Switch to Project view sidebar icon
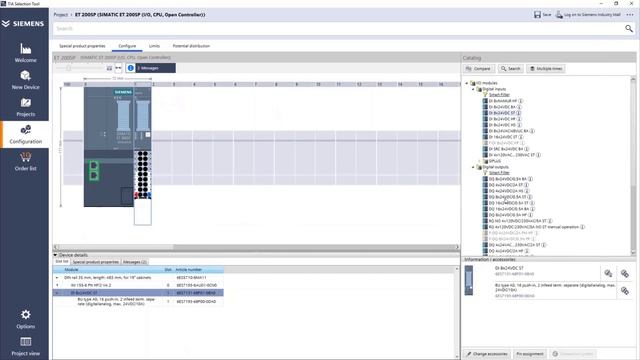The image size is (640, 360). tap(25, 342)
